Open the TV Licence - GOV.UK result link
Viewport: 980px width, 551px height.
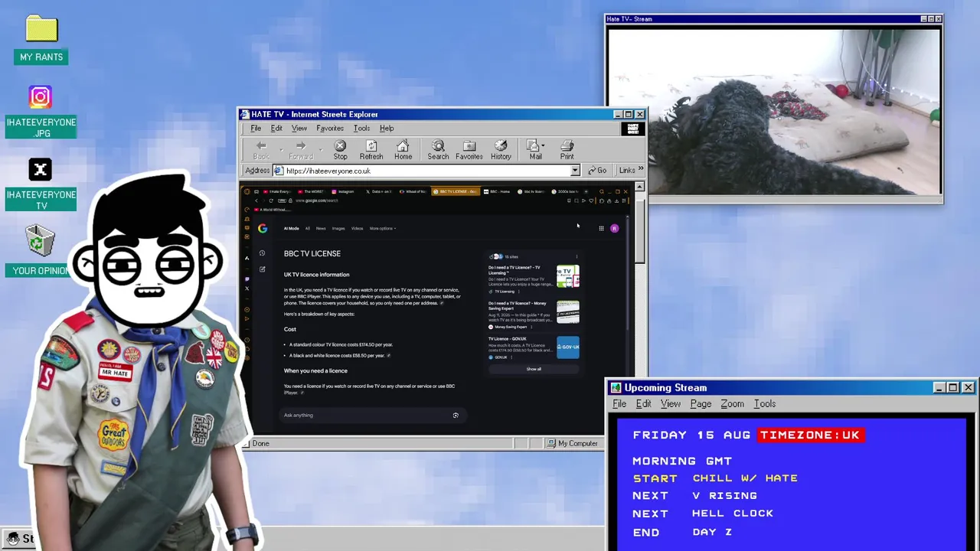coord(507,339)
